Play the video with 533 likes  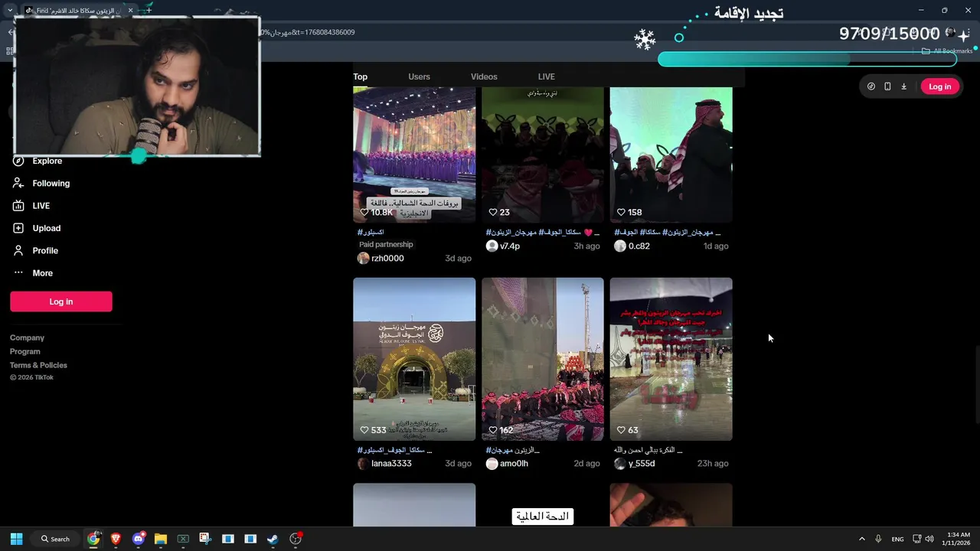point(414,359)
